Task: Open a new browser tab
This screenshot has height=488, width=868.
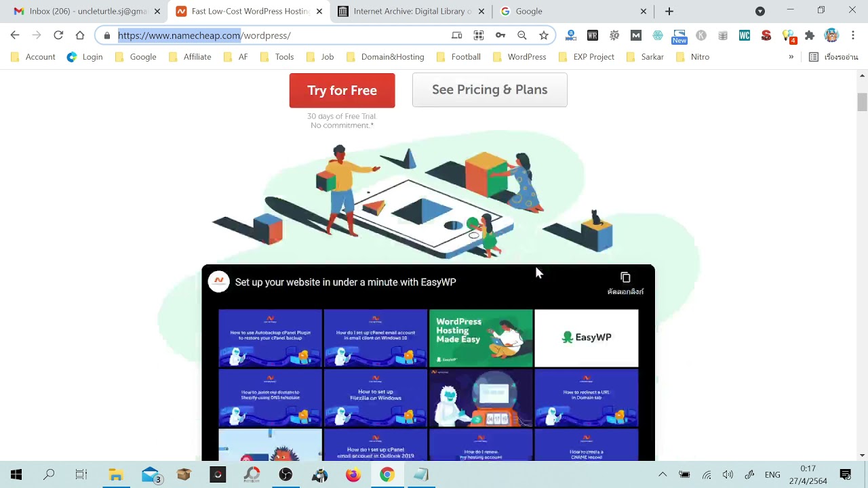Action: coord(669,11)
